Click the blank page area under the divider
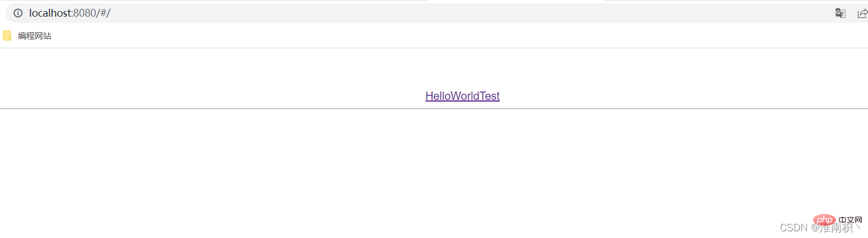The height and width of the screenshot is (238, 868). (x=388, y=166)
